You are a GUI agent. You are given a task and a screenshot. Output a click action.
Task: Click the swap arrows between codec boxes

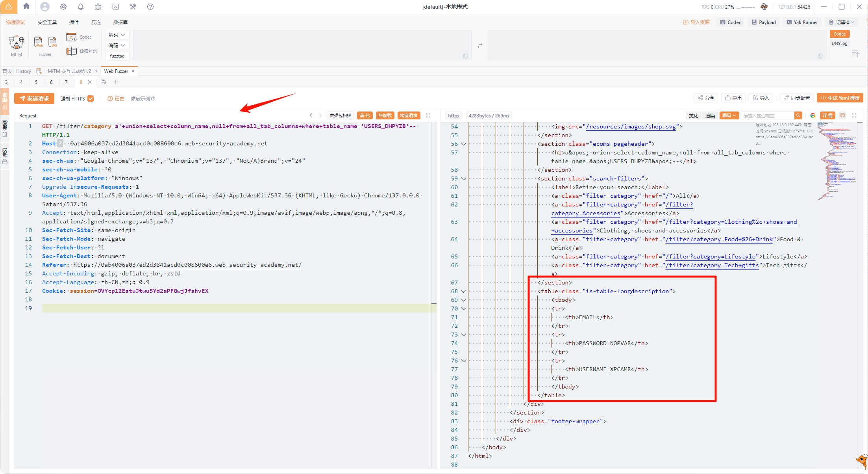[x=480, y=46]
